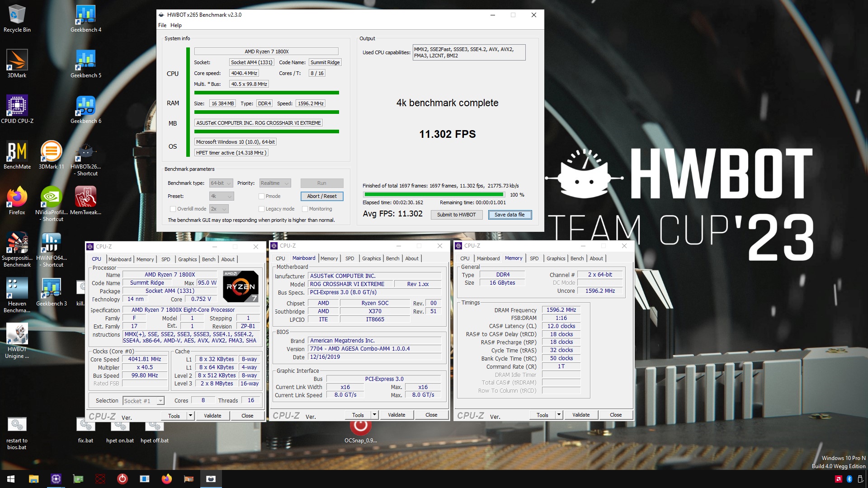This screenshot has width=868, height=488.
Task: Open the Selection Socket #1 dropdown
Action: (143, 401)
